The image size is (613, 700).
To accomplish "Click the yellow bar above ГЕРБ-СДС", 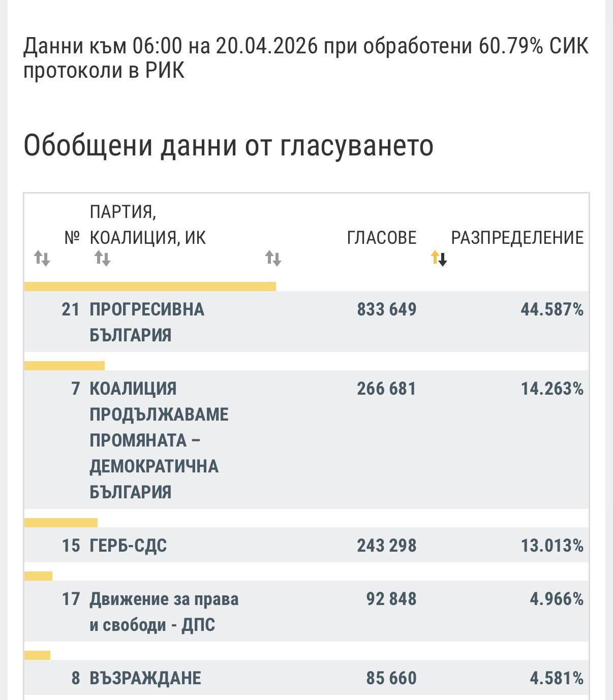I will click(61, 523).
